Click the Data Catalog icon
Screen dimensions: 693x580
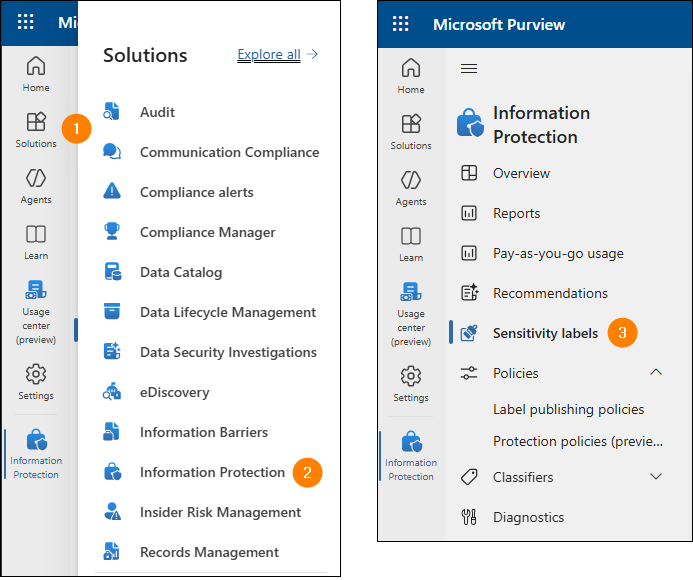coord(112,272)
